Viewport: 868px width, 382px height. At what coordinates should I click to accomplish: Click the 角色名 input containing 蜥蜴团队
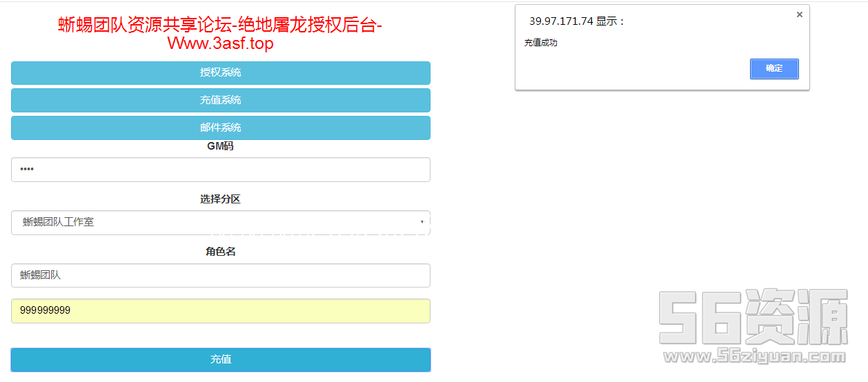point(221,275)
